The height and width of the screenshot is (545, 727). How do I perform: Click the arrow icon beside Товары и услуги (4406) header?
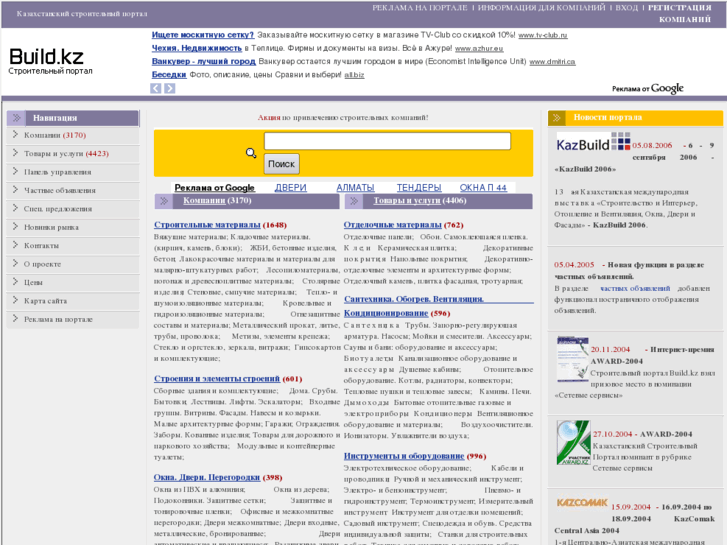pos(354,201)
